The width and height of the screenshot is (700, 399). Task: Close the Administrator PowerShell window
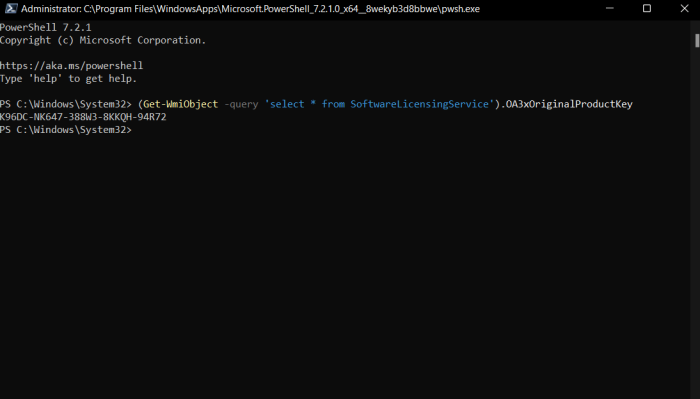(684, 8)
